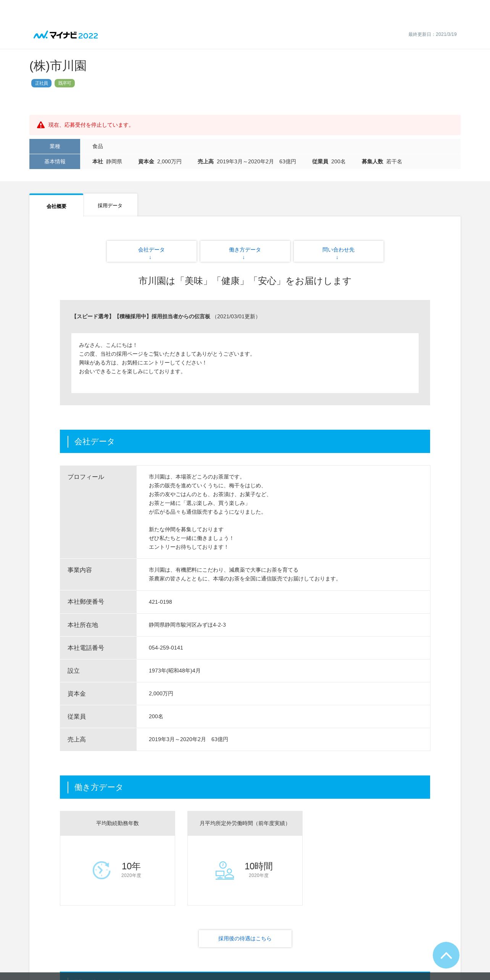The width and height of the screenshot is (490, 980).
Task: Click the 基本情報 label cell
Action: [x=55, y=161]
